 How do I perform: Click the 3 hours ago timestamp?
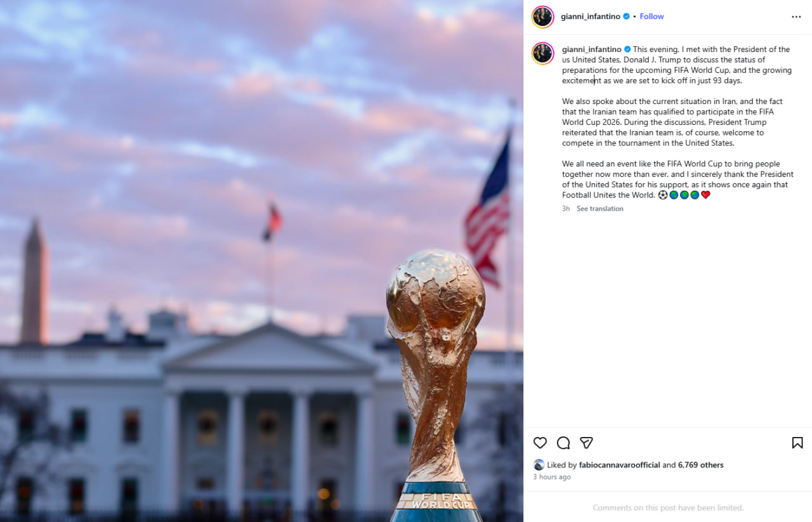pyautogui.click(x=552, y=477)
